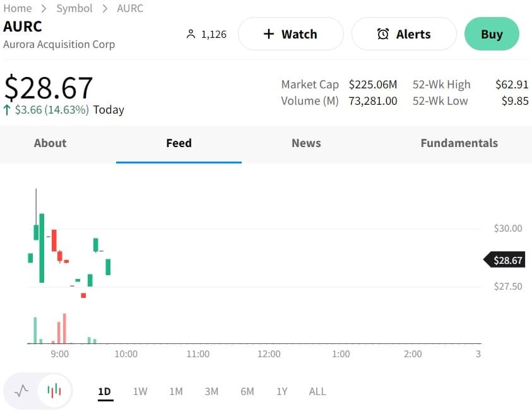The image size is (532, 414).
Task: Click the tall green candlestick near 9:00
Action: (42, 248)
